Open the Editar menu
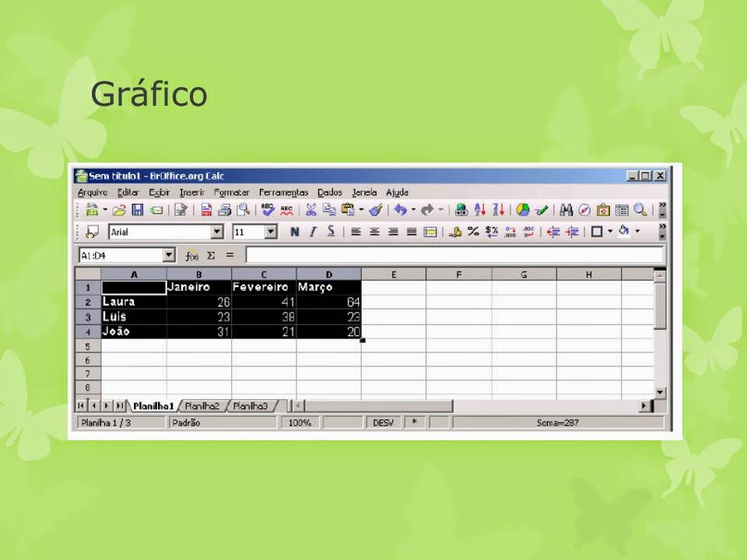The height and width of the screenshot is (560, 747). coord(128,192)
